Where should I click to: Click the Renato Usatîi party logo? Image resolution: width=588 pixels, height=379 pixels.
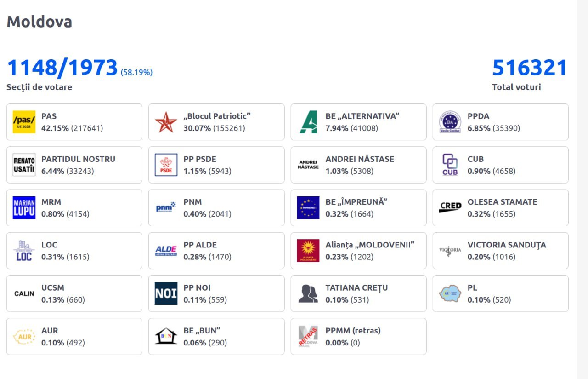point(24,165)
